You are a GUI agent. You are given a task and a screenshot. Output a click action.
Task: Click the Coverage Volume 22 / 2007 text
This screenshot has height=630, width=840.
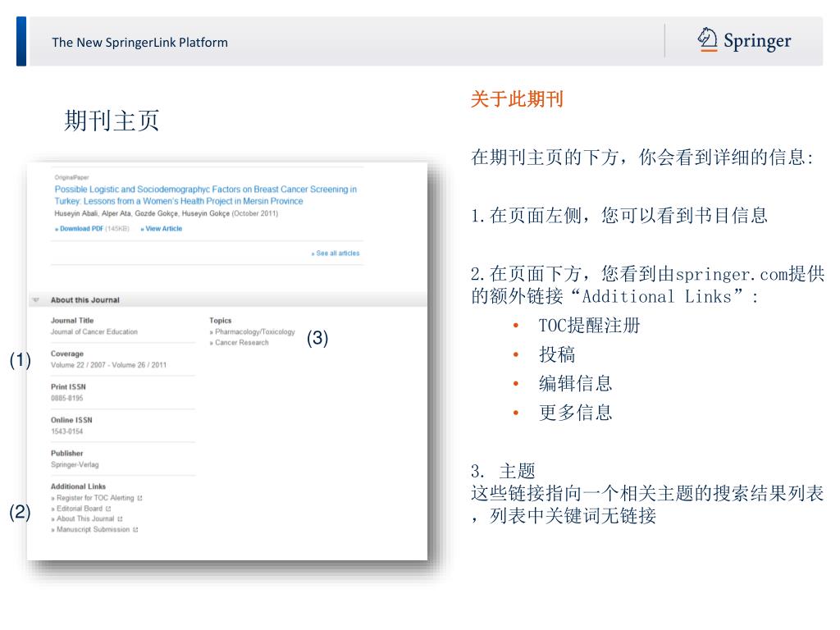pos(109,365)
